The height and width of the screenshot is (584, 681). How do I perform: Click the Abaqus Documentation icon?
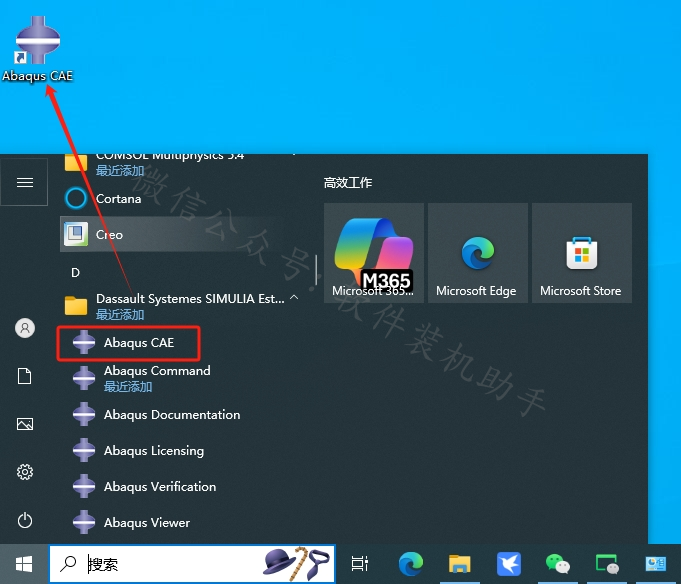click(84, 414)
